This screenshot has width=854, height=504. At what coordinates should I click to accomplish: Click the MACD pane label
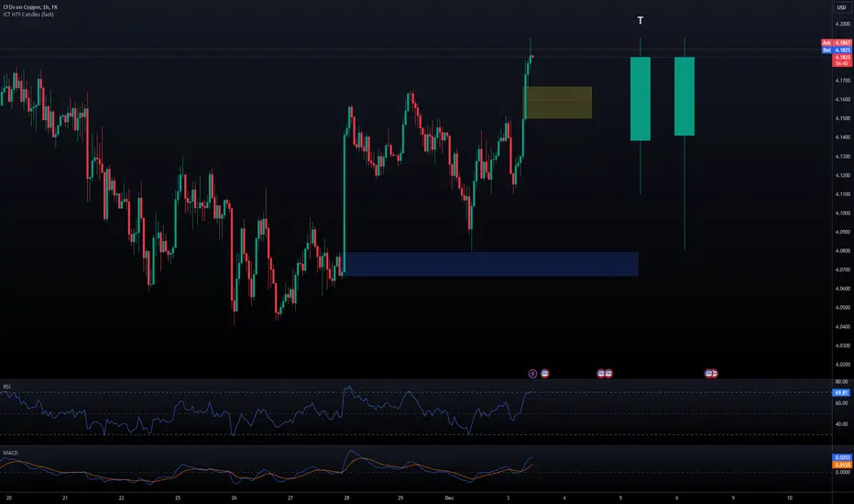[10, 453]
